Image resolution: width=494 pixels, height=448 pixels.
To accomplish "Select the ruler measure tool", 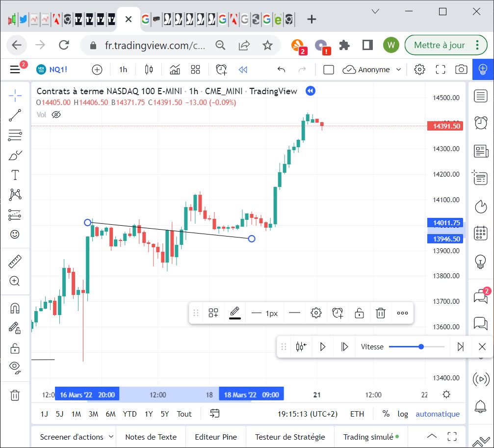I will [x=15, y=262].
